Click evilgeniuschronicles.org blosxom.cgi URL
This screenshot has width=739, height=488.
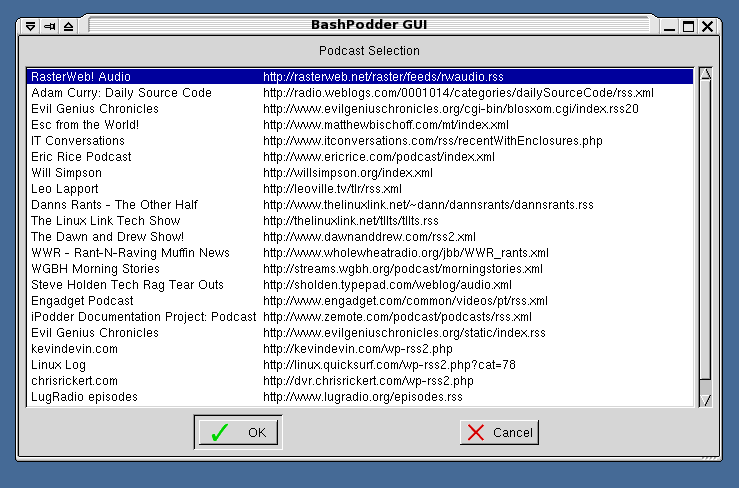pos(451,108)
